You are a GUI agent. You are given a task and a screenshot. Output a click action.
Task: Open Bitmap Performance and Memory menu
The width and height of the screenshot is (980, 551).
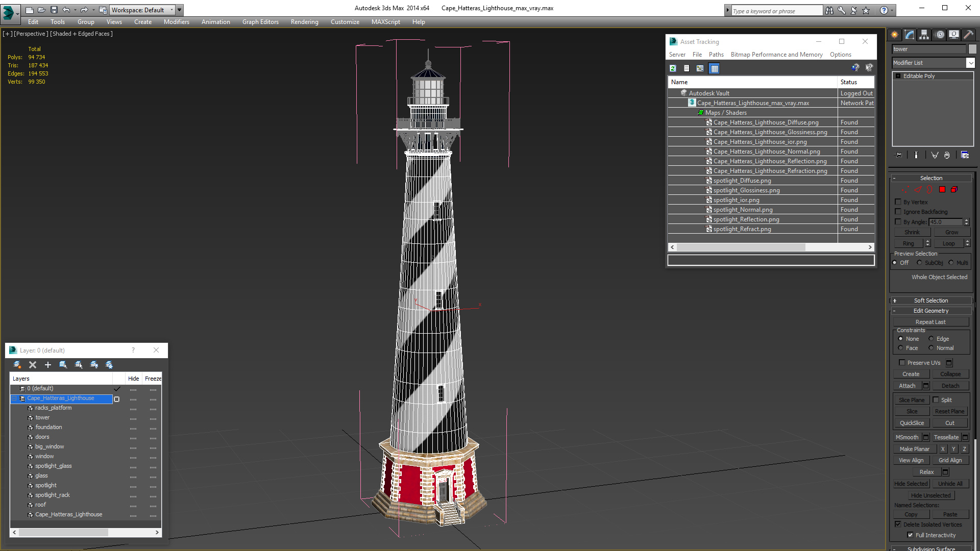point(776,55)
